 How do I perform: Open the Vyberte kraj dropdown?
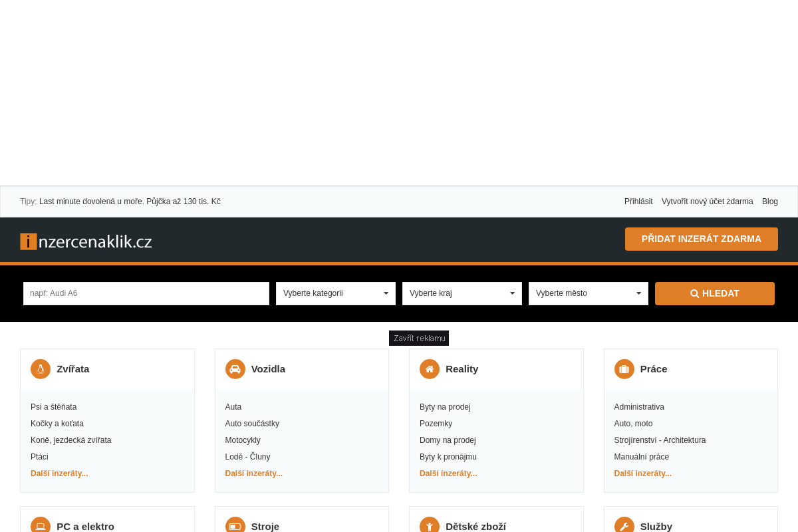click(x=462, y=293)
